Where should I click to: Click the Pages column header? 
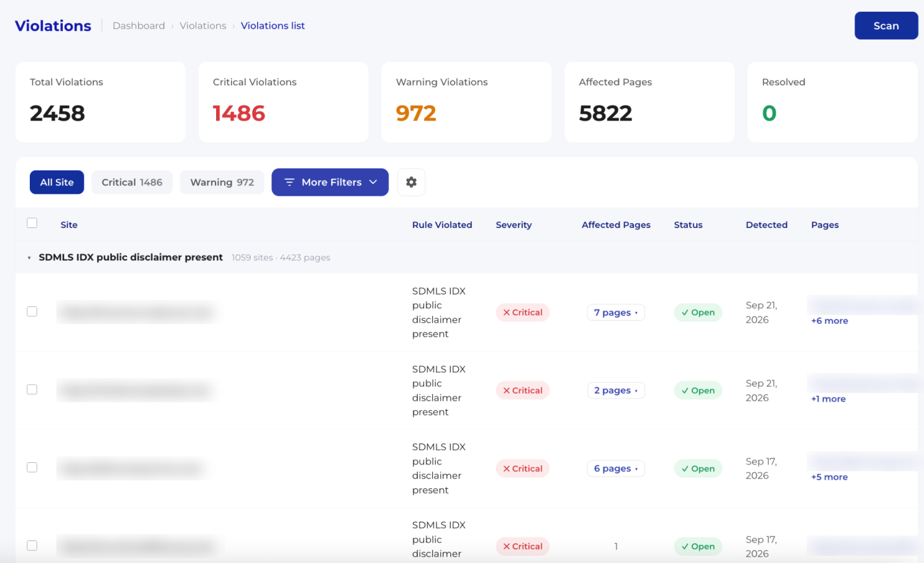pyautogui.click(x=825, y=225)
